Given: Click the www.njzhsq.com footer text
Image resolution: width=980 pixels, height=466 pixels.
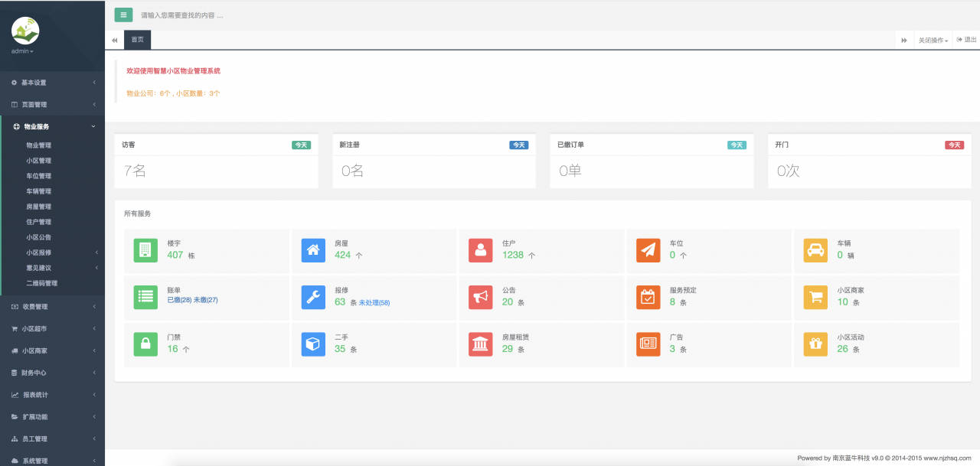Looking at the screenshot, I should coord(947,458).
